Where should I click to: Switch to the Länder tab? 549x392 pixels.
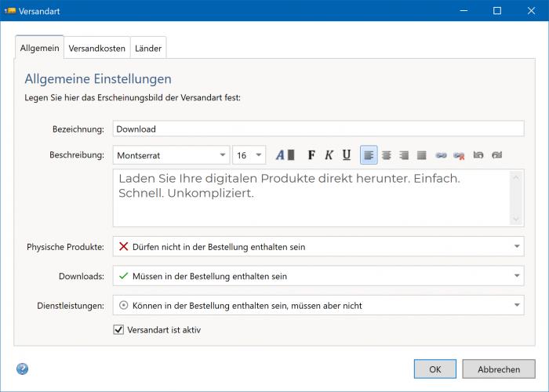click(x=148, y=48)
